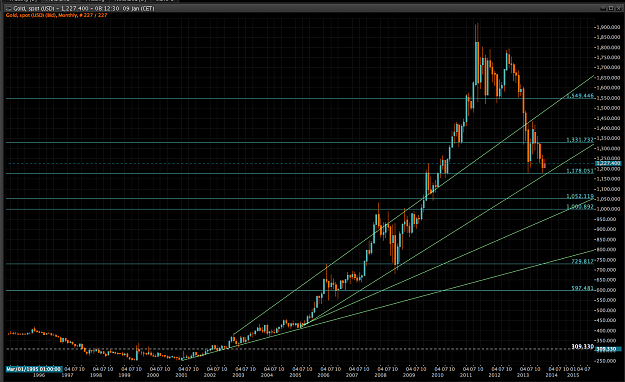This screenshot has height=382, width=625.
Task: Click the 2002 year label on the time axis
Action: click(210, 375)
